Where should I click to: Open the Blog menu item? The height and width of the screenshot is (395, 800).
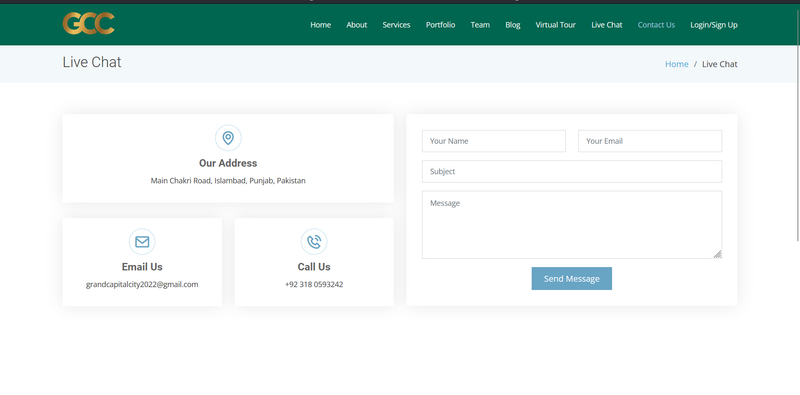click(x=513, y=24)
